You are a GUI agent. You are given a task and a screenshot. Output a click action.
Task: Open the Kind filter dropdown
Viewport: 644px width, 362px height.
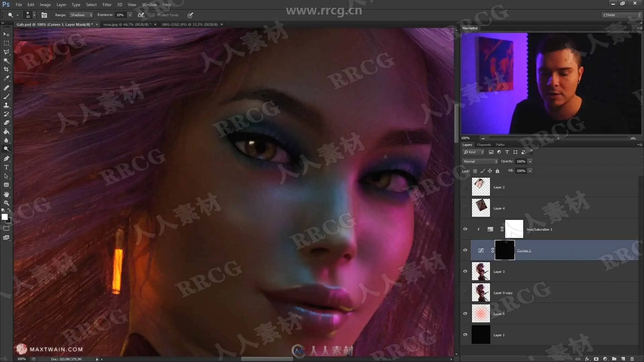coord(473,152)
